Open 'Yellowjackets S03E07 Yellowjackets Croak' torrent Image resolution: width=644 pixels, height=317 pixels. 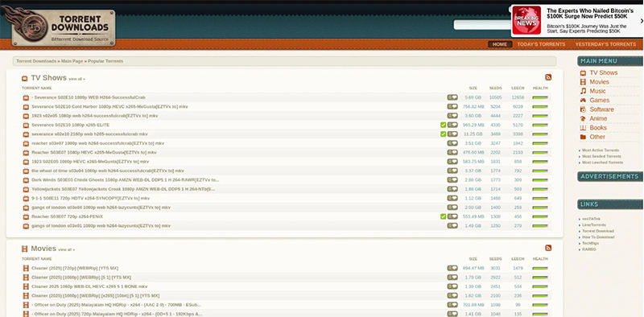click(123, 189)
